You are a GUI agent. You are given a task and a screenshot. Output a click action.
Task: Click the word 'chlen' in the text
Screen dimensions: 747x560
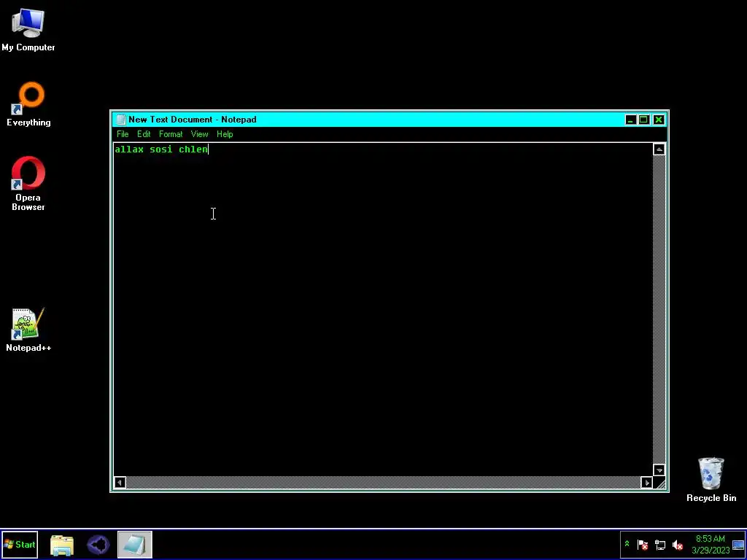(x=193, y=149)
